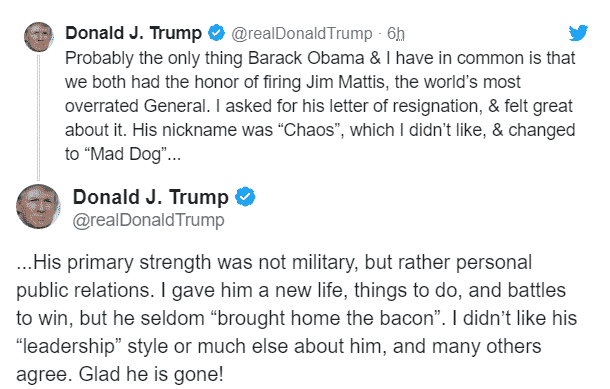
Task: Click the @realDonaldTrump handle under the second name
Action: (x=149, y=220)
